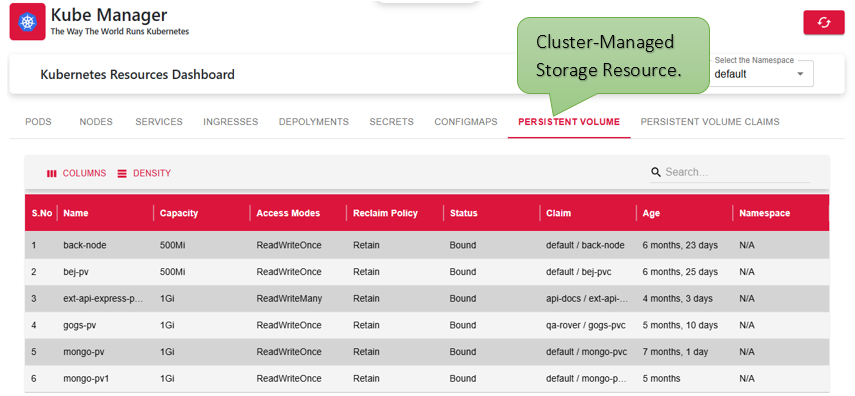The width and height of the screenshot is (855, 396).
Task: Click the qa-rover / gogs-pvc claim cell
Action: tap(586, 326)
